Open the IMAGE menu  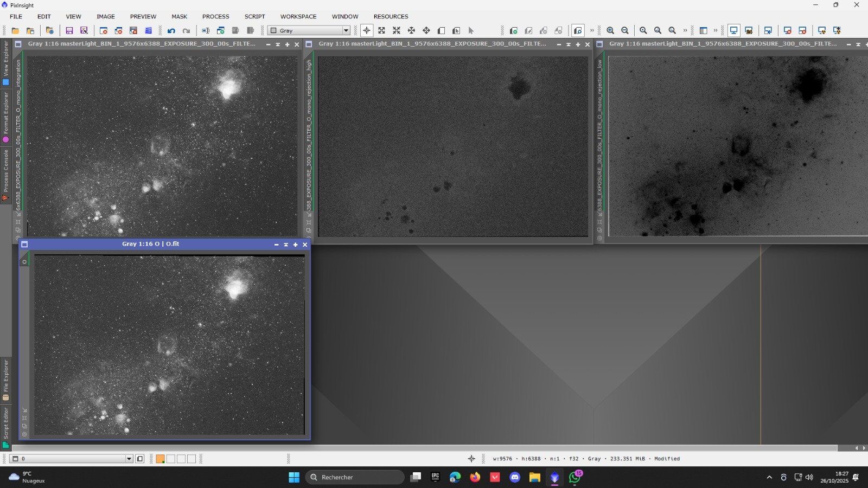click(106, 16)
